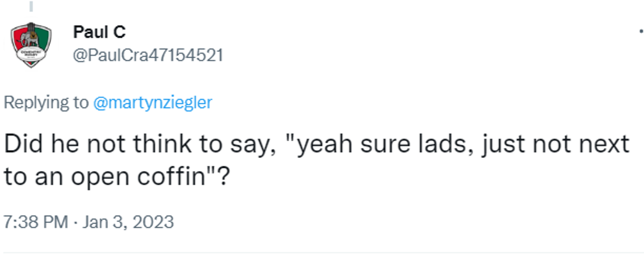Click the elephant emblem in avatar
Image resolution: width=644 pixels, height=273 pixels.
(x=30, y=40)
